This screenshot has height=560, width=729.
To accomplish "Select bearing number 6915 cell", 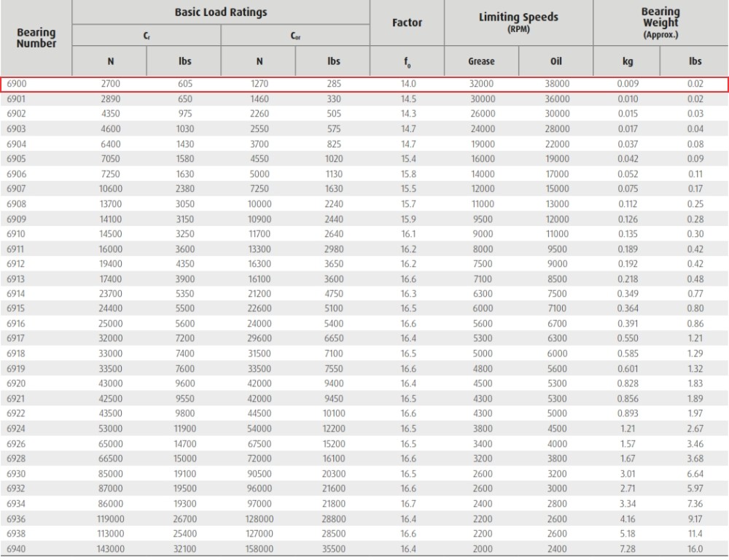I will pos(16,308).
